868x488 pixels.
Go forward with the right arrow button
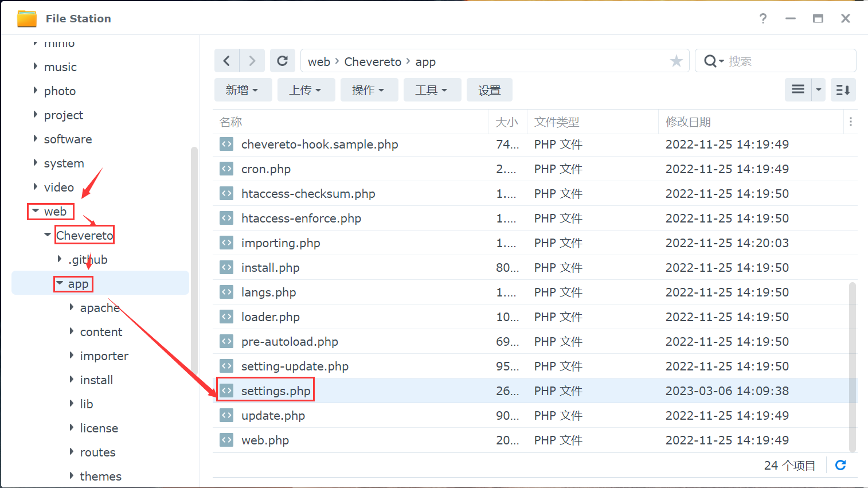tap(252, 61)
